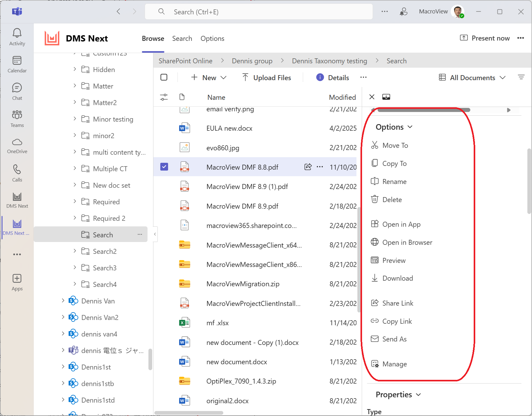Screen dimensions: 532x416
Task: Open EULA new.docx file
Action: 229,128
